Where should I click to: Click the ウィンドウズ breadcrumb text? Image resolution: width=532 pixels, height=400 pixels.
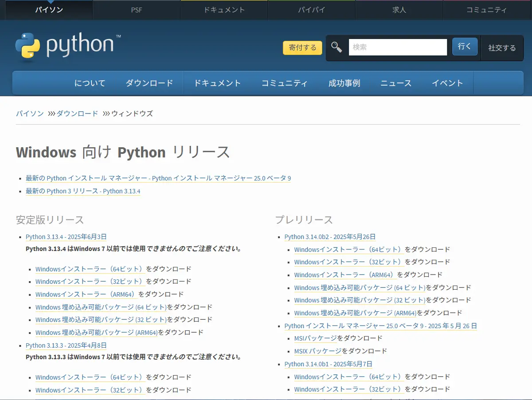click(x=132, y=114)
